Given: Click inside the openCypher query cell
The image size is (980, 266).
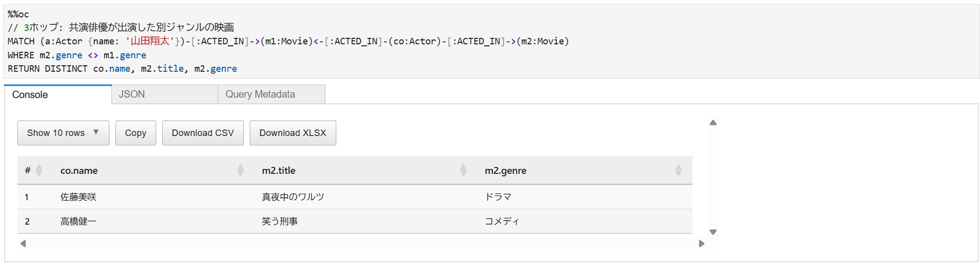Looking at the screenshot, I should [x=491, y=41].
